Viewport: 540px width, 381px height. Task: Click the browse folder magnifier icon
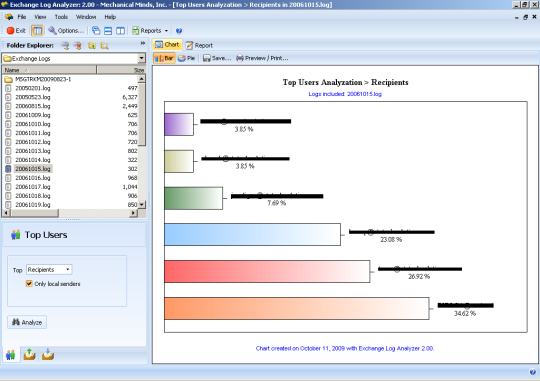[105, 45]
